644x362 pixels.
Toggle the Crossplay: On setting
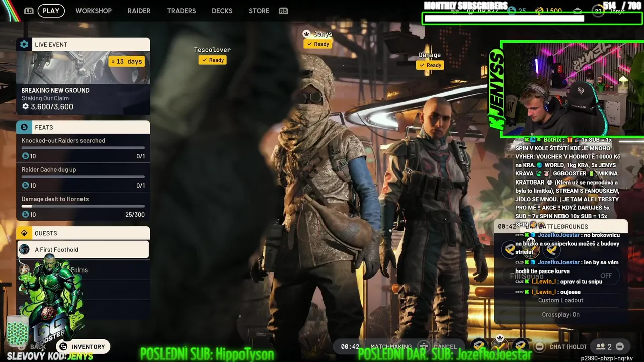560,315
